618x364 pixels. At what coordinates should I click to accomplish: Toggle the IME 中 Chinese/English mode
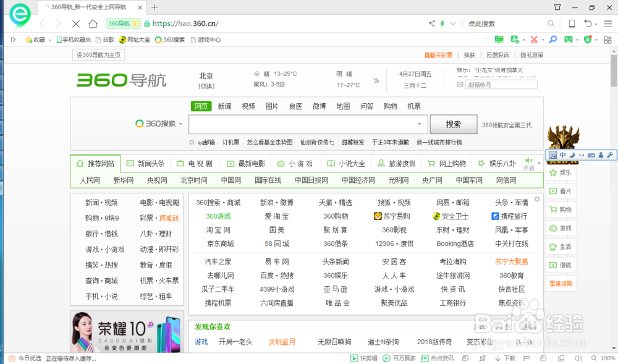(563, 154)
